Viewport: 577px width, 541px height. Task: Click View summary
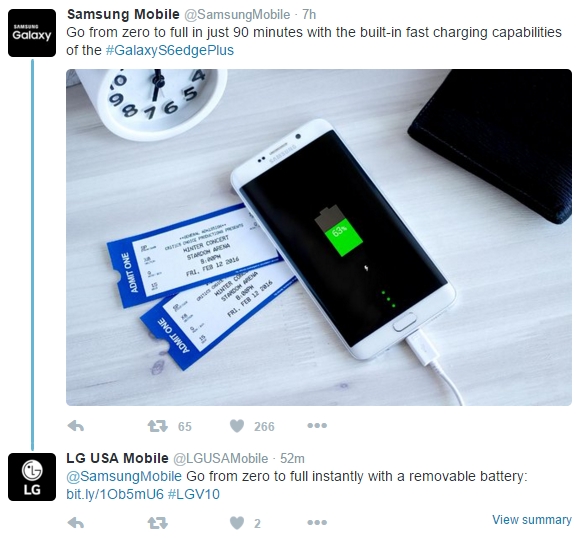[x=532, y=520]
